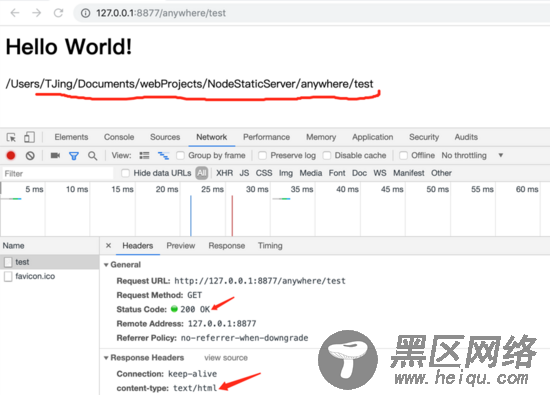
Task: Filter requests by CSS
Action: click(x=264, y=173)
